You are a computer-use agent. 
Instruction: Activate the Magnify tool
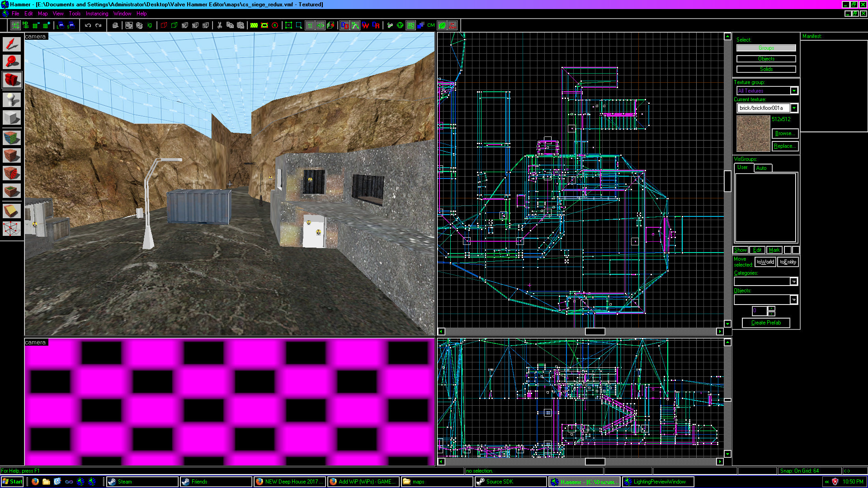click(x=11, y=62)
